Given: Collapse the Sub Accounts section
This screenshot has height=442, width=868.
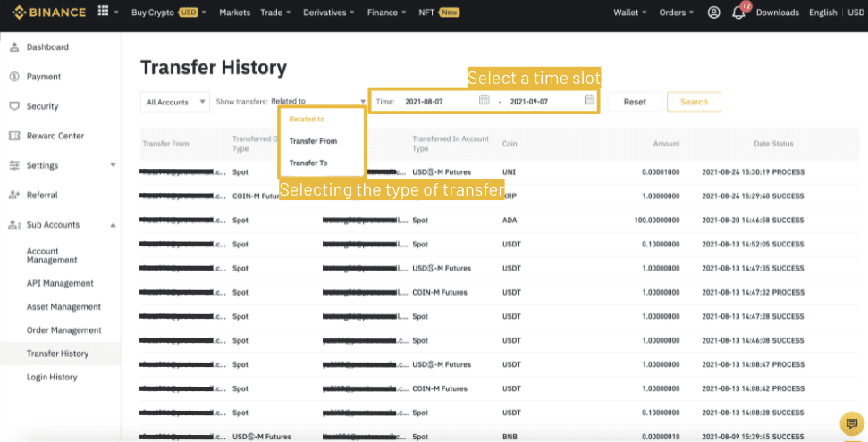Looking at the screenshot, I should click(113, 225).
